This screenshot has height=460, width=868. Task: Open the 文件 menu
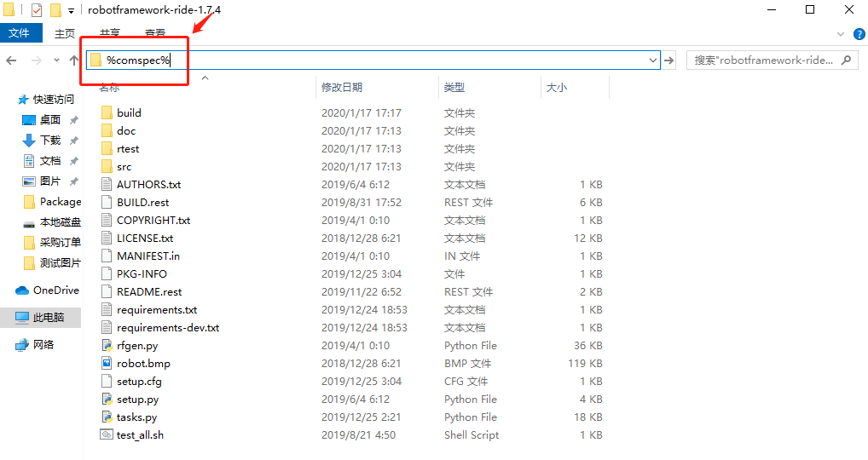[20, 33]
